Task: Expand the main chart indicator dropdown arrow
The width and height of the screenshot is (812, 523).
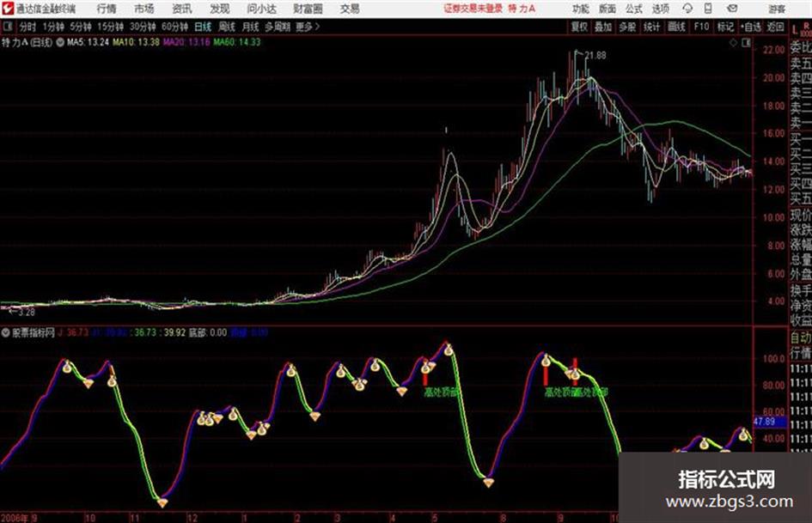Action: [60, 42]
